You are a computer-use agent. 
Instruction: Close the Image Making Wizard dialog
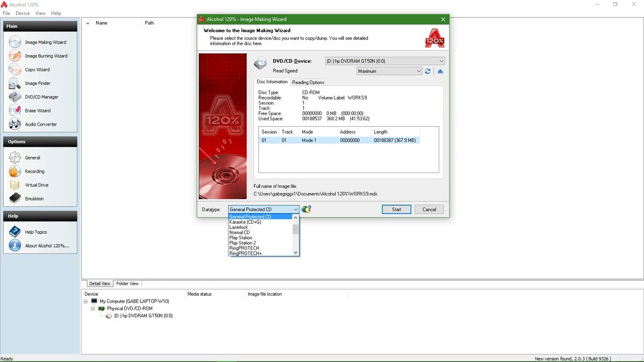tap(443, 19)
